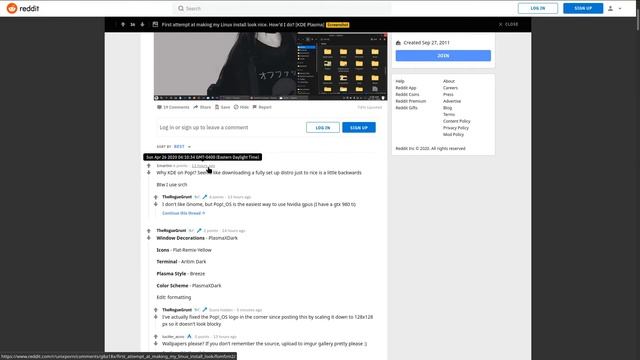Open the user menu dropdown in header
This screenshot has width=640, height=360.
coord(615,8)
